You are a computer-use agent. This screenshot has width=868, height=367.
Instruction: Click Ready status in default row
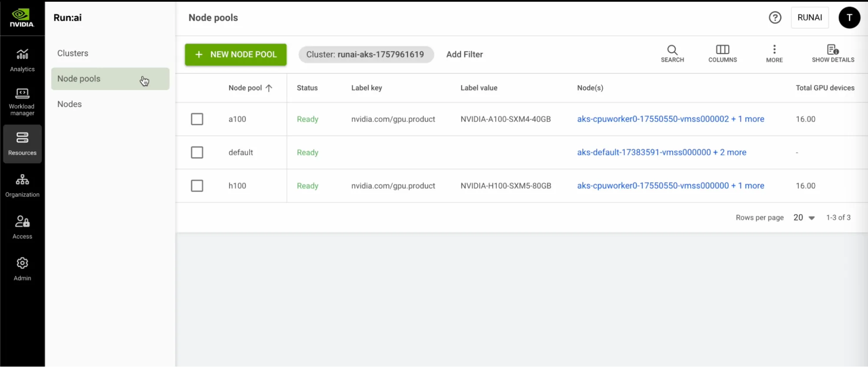pos(307,153)
